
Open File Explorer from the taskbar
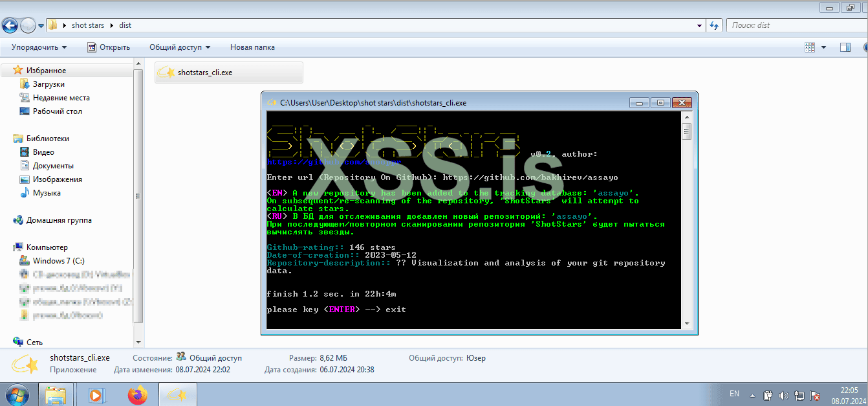point(56,394)
